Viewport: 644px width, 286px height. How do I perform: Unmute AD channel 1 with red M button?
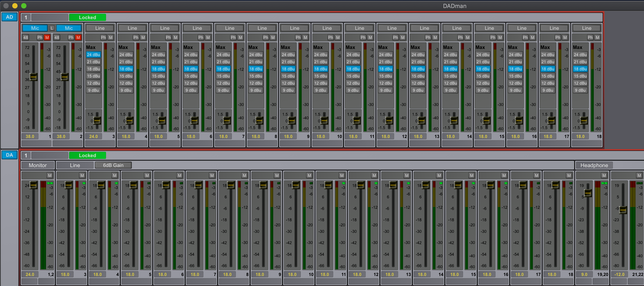(x=47, y=38)
